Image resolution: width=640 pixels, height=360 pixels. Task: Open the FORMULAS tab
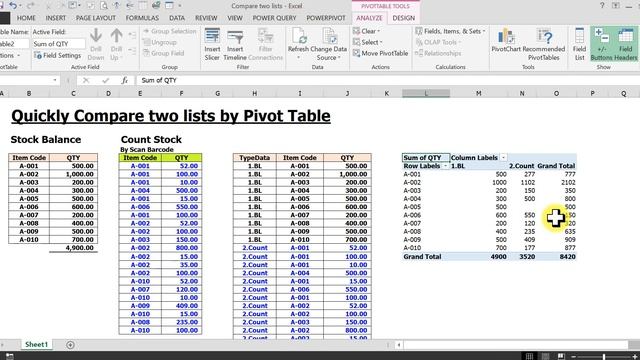[x=142, y=18]
